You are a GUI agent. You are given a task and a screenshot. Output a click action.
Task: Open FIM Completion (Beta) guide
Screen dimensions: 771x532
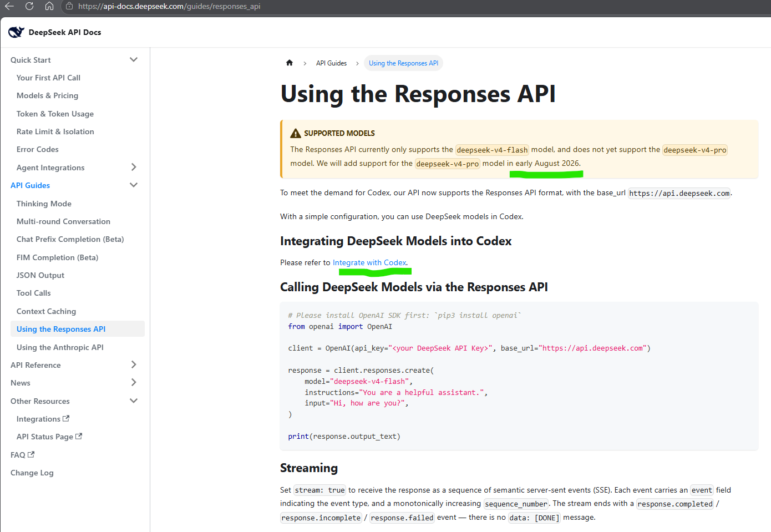[x=57, y=257]
